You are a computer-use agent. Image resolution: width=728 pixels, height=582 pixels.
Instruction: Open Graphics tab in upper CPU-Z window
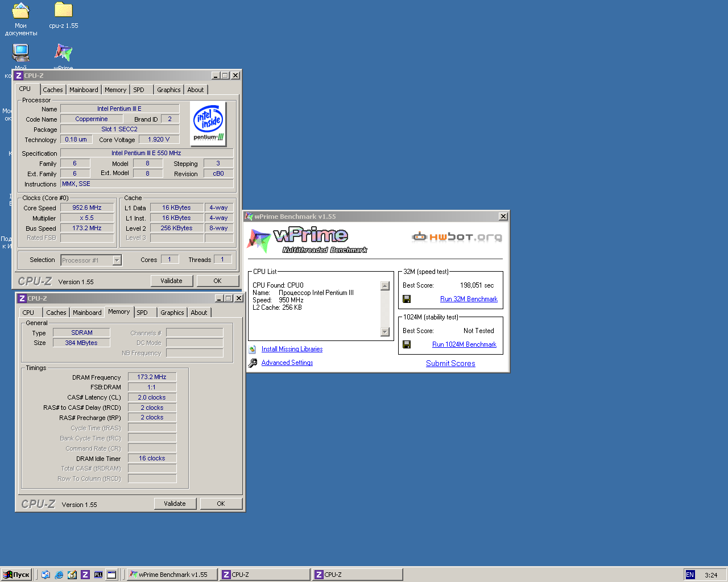click(x=169, y=90)
